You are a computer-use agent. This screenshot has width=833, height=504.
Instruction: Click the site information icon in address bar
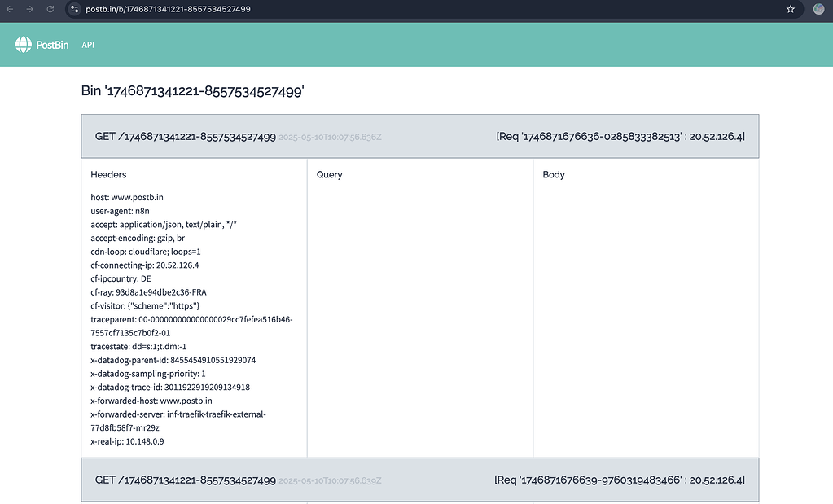tap(74, 10)
